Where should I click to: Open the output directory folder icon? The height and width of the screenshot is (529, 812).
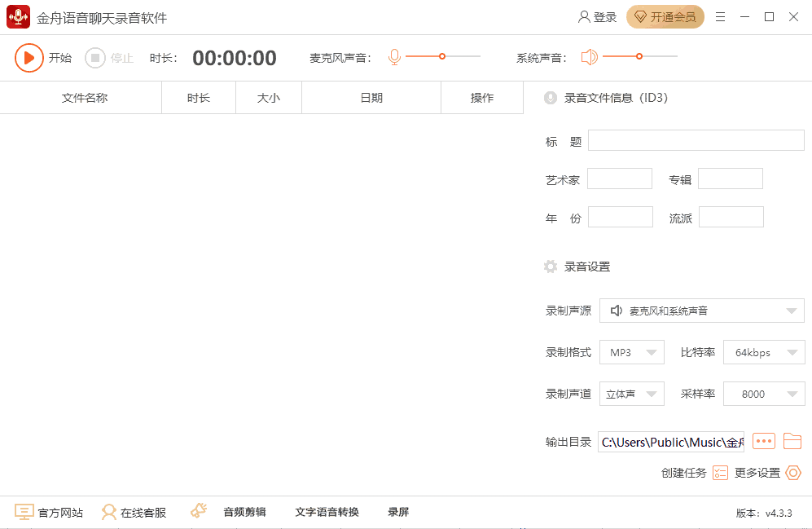pos(792,441)
